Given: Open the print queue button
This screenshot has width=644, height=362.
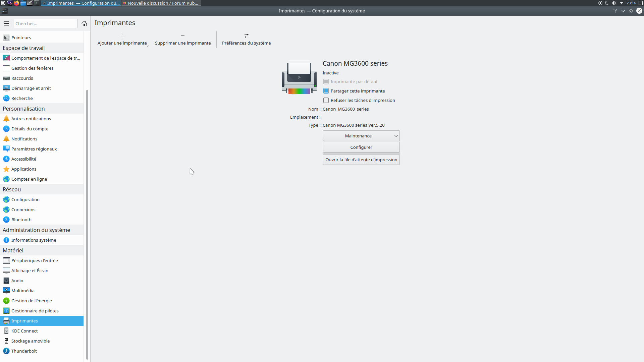Looking at the screenshot, I should click(361, 160).
